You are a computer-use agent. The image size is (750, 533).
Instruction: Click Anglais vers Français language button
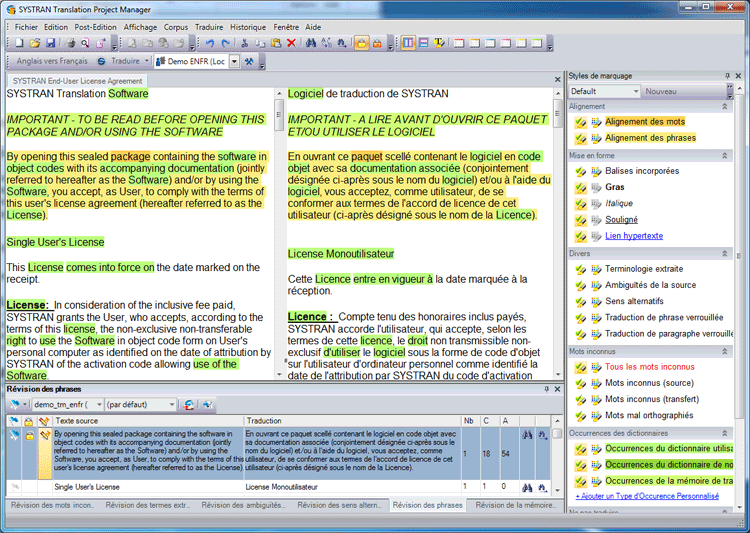pos(52,61)
